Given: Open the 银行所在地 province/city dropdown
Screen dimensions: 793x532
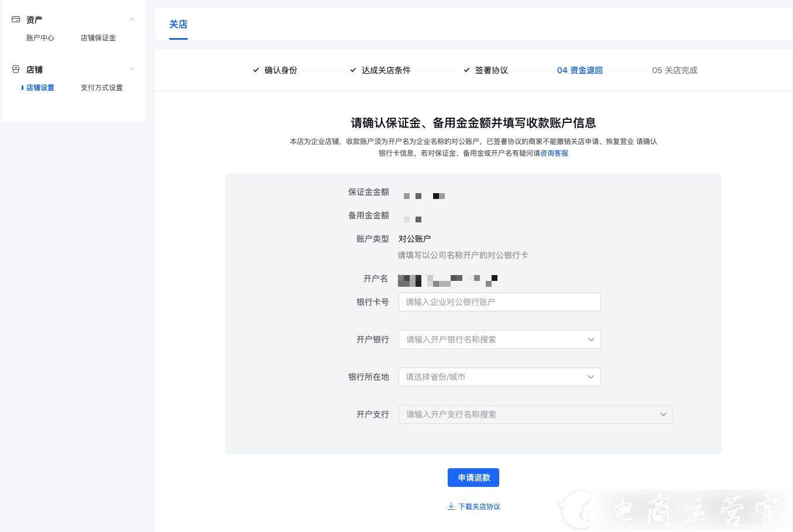Looking at the screenshot, I should (499, 377).
